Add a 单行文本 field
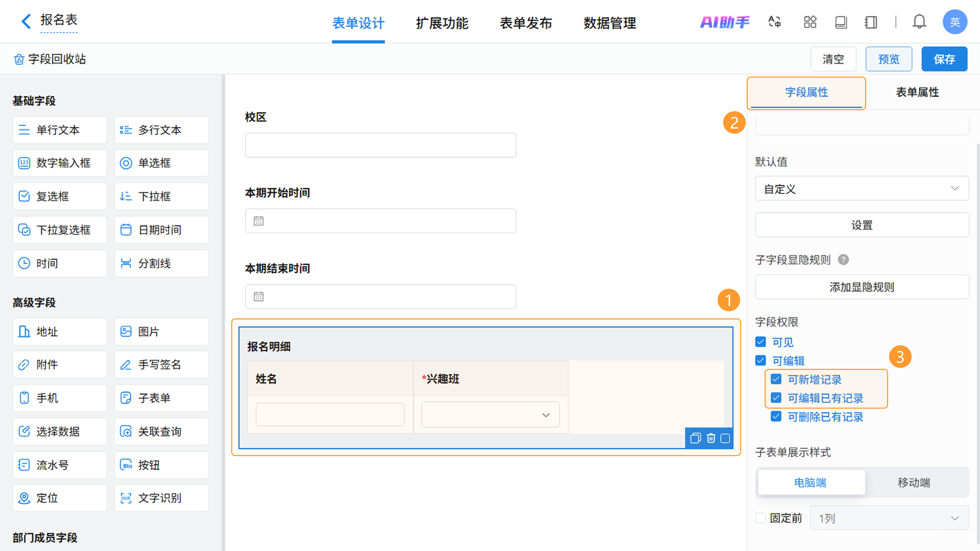The height and width of the screenshot is (551, 980). click(60, 130)
